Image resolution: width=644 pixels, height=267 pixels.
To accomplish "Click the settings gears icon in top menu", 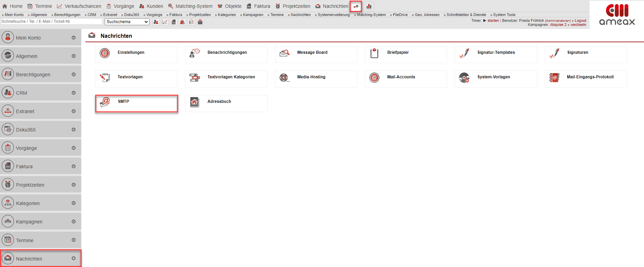I will coord(356,6).
